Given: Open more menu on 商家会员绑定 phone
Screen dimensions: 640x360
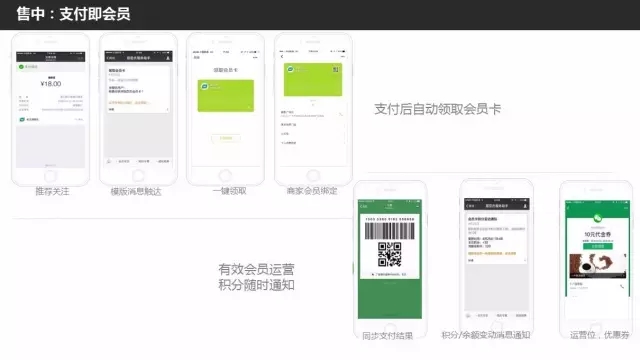Looking at the screenshot, I should pos(343,56).
